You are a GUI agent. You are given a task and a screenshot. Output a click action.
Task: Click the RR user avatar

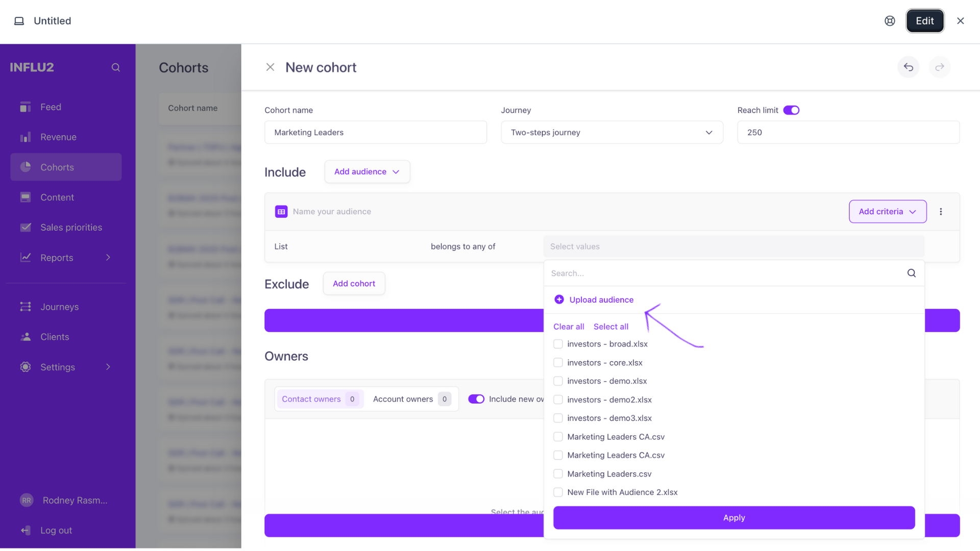pyautogui.click(x=27, y=500)
